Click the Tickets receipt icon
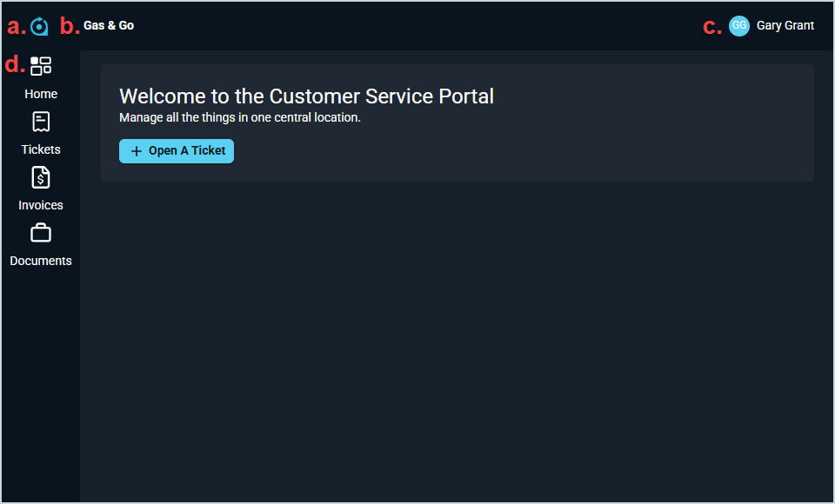The image size is (835, 504). [x=41, y=123]
